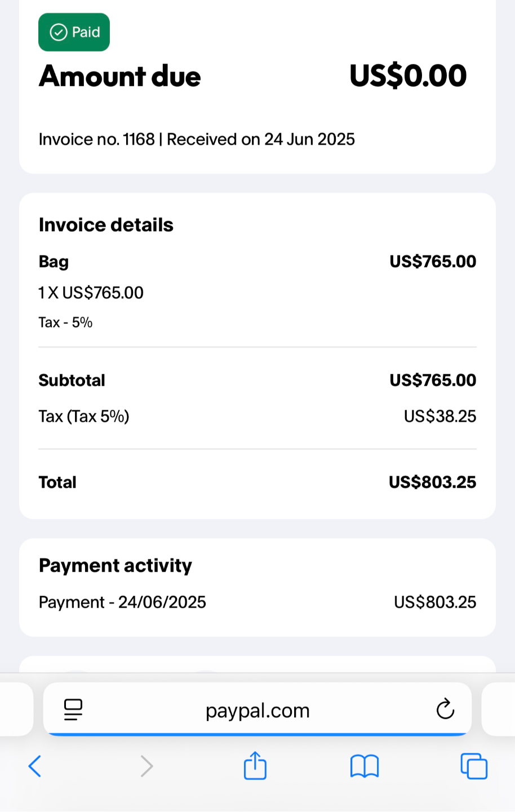This screenshot has height=812, width=515.
Task: Switch to the next tab on right edge
Action: pyautogui.click(x=499, y=709)
